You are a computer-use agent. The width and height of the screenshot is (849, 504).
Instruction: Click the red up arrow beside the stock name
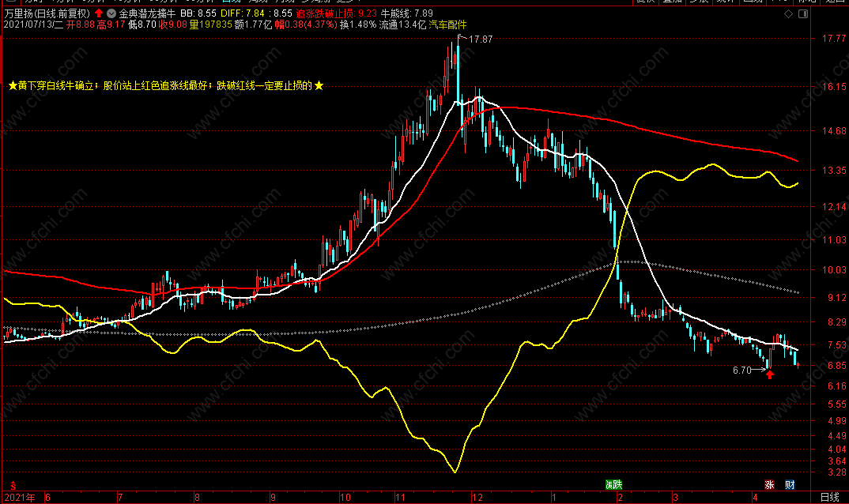coord(99,13)
